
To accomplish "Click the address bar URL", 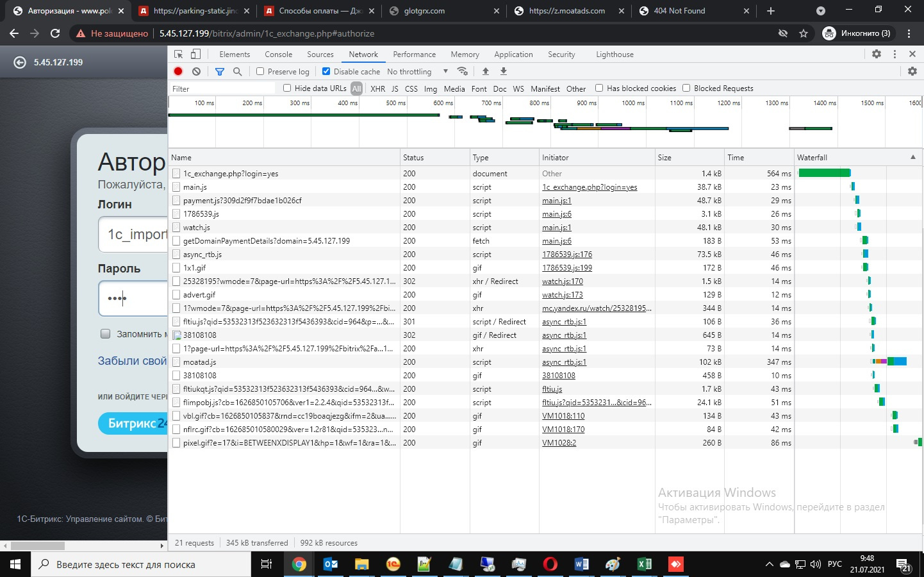I will [267, 33].
